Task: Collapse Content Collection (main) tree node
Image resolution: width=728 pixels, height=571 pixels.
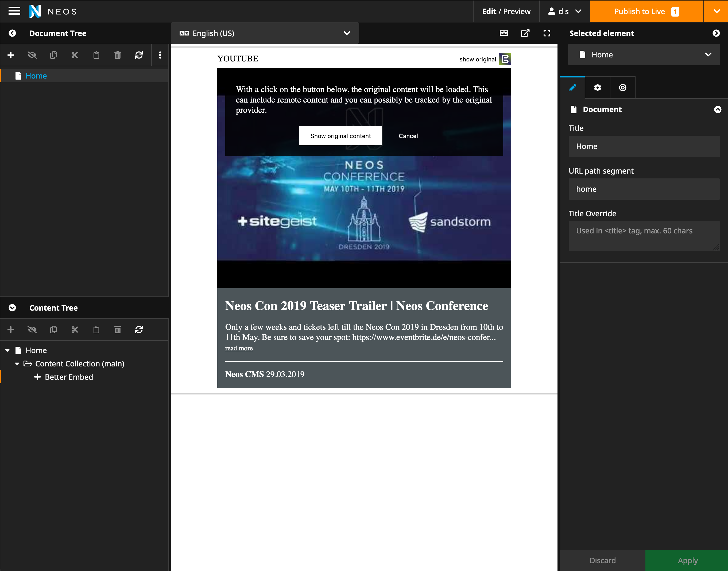Action: click(x=17, y=364)
